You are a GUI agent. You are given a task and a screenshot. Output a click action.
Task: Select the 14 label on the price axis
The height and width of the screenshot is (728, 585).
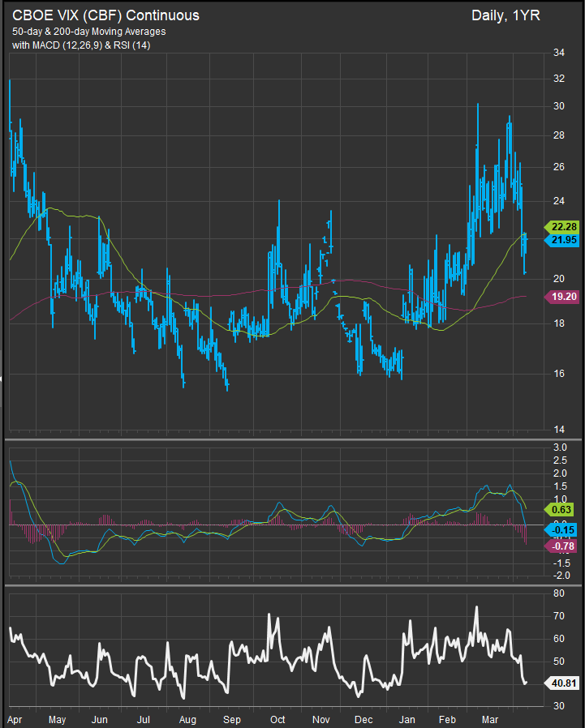point(558,429)
